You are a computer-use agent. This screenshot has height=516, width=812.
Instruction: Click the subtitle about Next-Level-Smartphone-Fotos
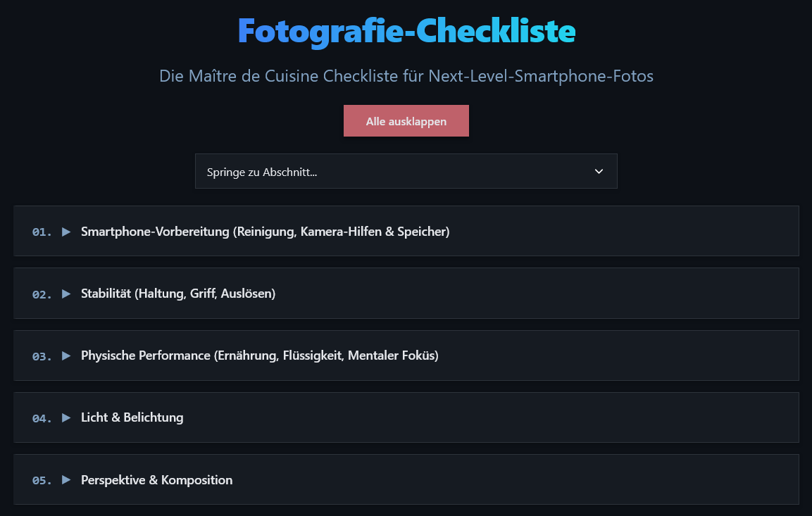pos(406,76)
